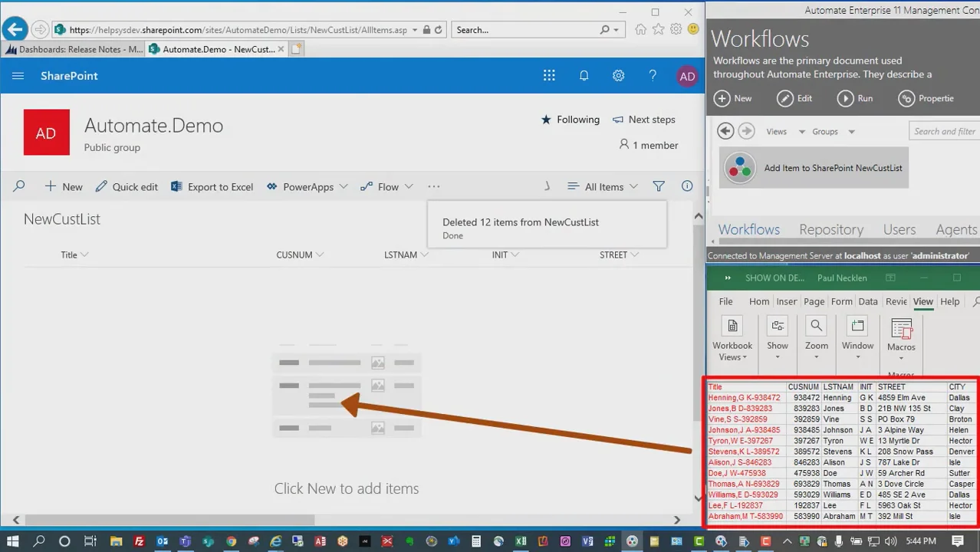Click the Automate Search and filter box
The width and height of the screenshot is (980, 552).
pos(945,131)
